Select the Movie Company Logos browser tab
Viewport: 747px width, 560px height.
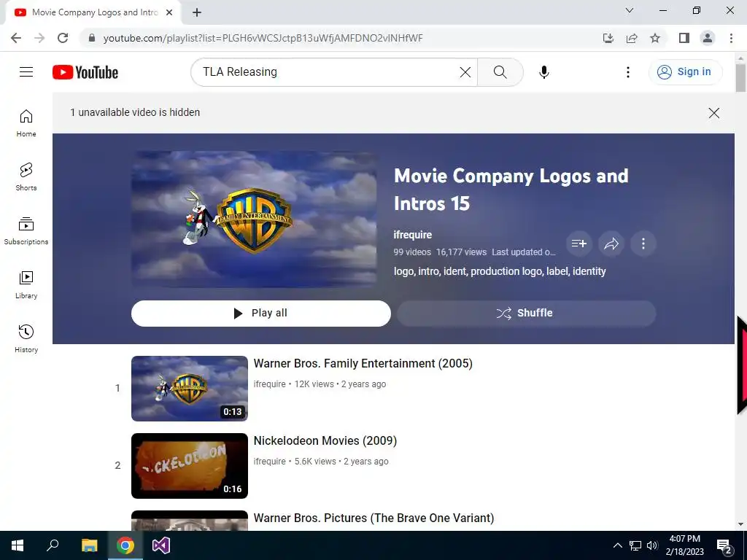click(x=93, y=12)
